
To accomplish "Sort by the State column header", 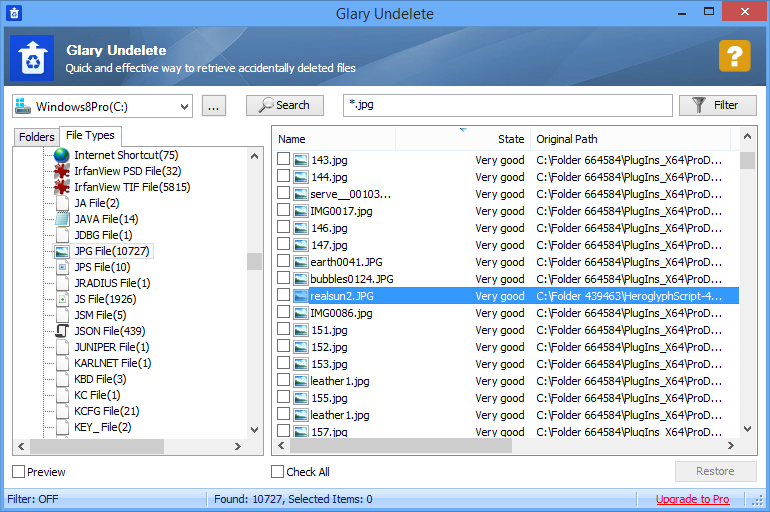I will tap(463, 139).
